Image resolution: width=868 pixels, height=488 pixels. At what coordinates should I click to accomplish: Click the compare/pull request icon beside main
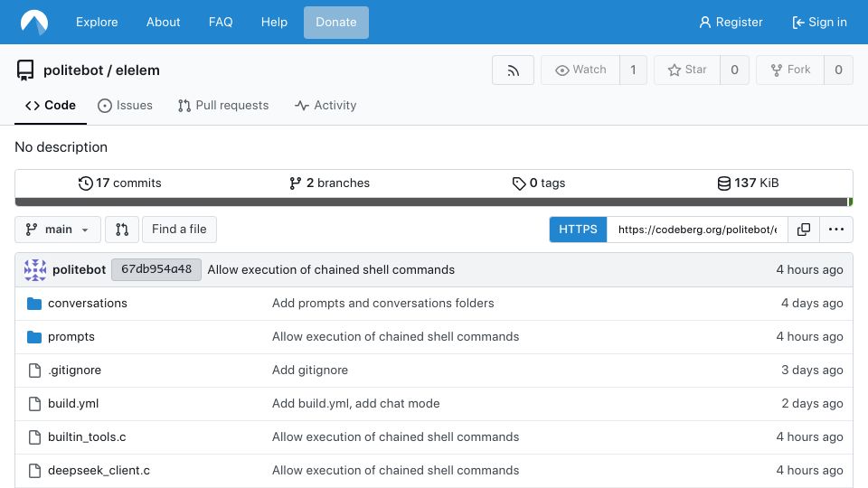pos(122,230)
